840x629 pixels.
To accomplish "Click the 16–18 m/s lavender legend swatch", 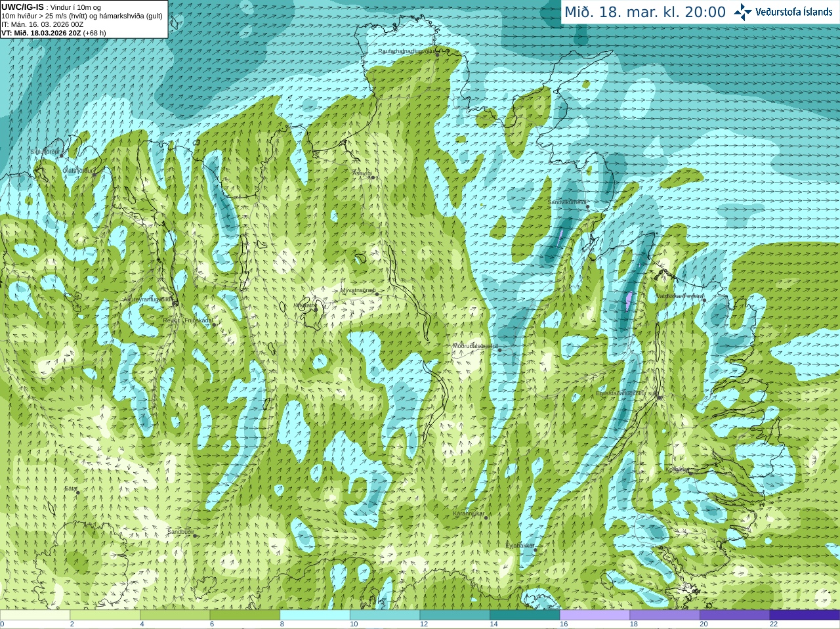I will coord(595,615).
